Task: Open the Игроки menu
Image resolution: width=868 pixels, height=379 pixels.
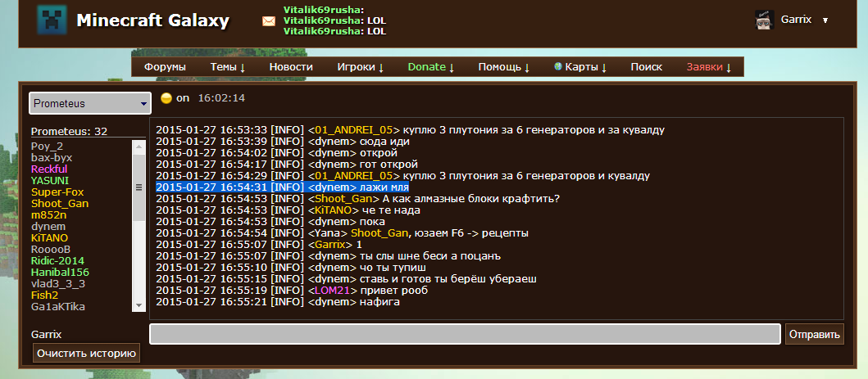Action: (x=361, y=67)
